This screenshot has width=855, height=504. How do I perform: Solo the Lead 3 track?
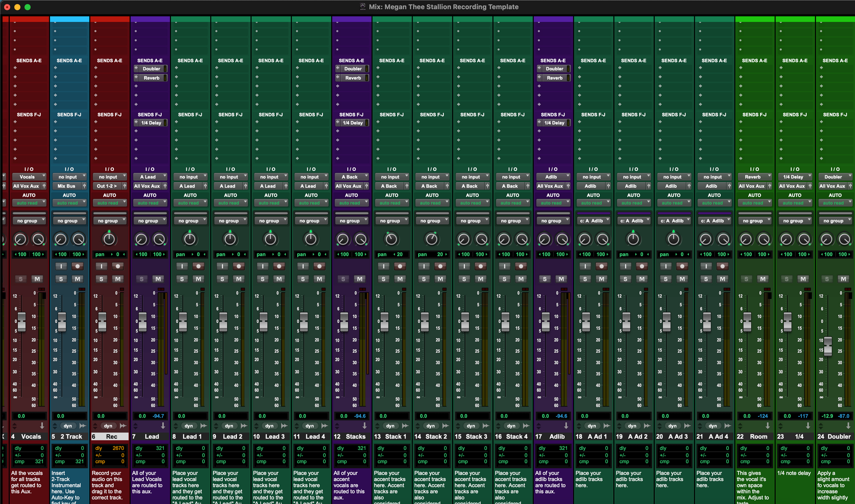pos(263,279)
